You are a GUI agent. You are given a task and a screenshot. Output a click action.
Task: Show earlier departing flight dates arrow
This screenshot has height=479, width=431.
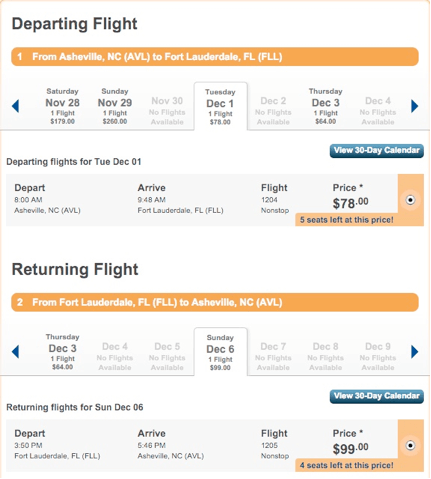[15, 106]
